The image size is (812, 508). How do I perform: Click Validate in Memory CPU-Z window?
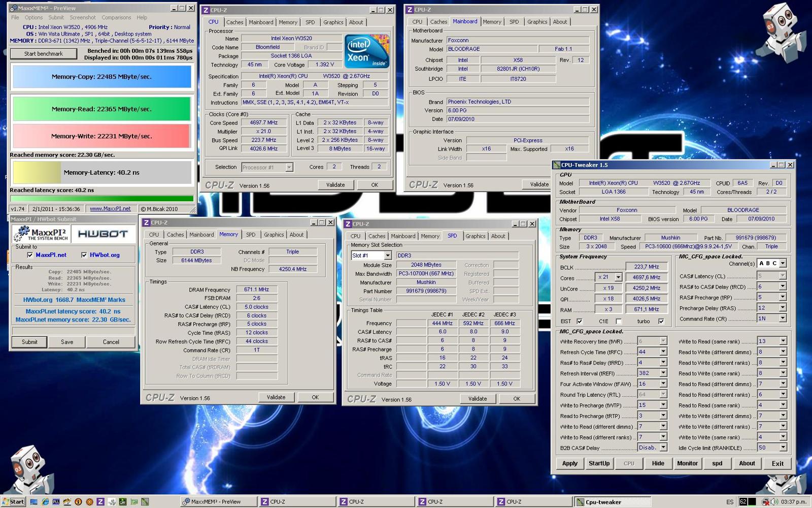(x=276, y=397)
